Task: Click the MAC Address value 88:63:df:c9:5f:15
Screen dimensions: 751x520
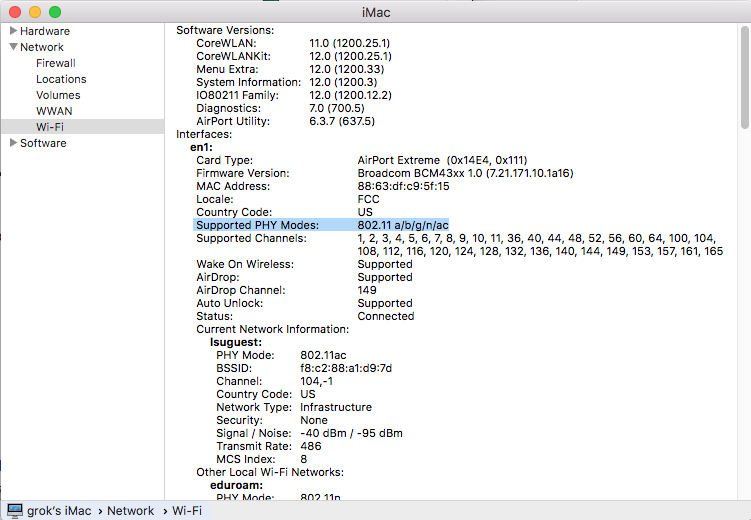Action: click(x=403, y=186)
